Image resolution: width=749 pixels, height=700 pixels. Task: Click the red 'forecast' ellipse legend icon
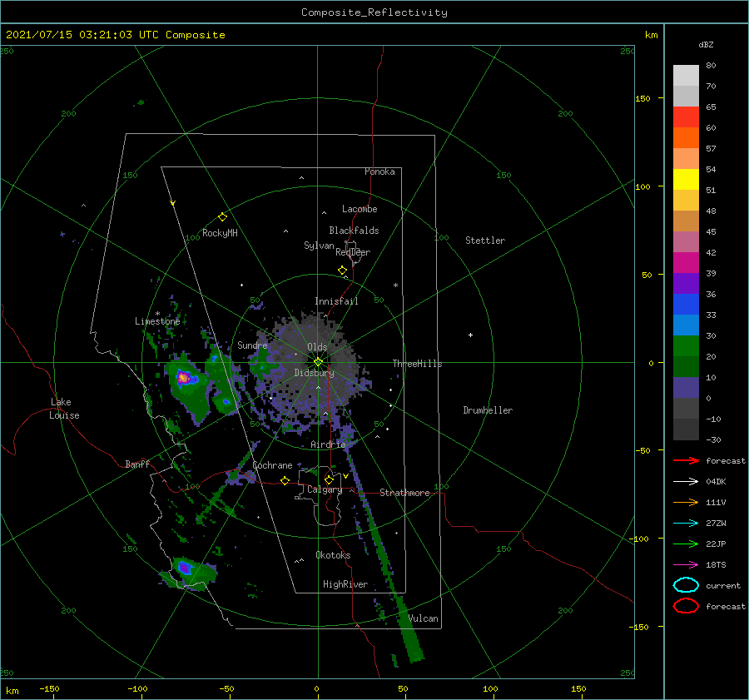click(686, 606)
